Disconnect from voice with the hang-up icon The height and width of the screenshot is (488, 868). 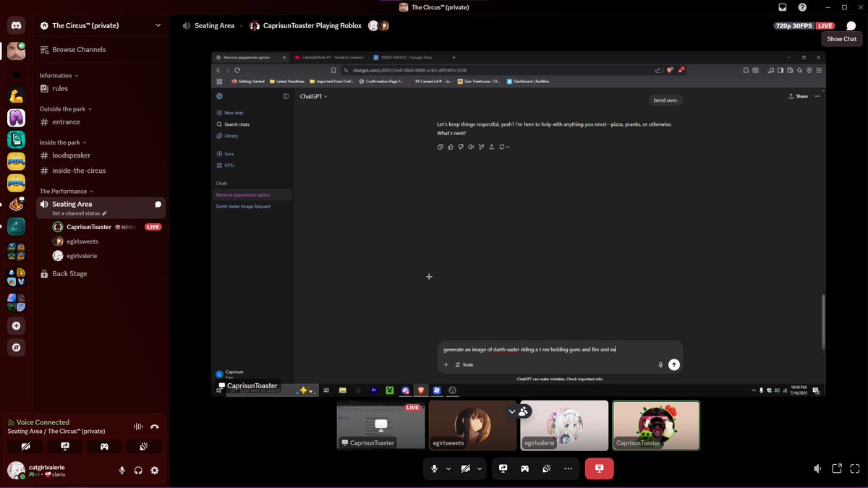pos(155,427)
